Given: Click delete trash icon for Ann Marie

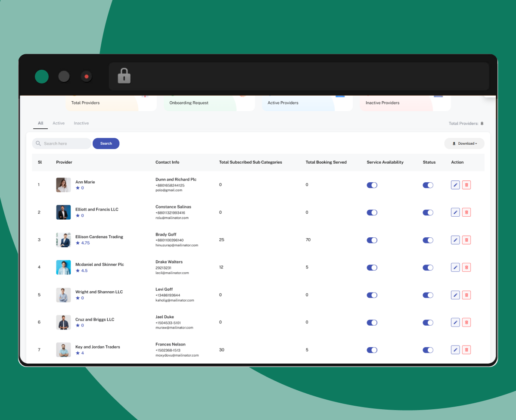Looking at the screenshot, I should pyautogui.click(x=466, y=185).
